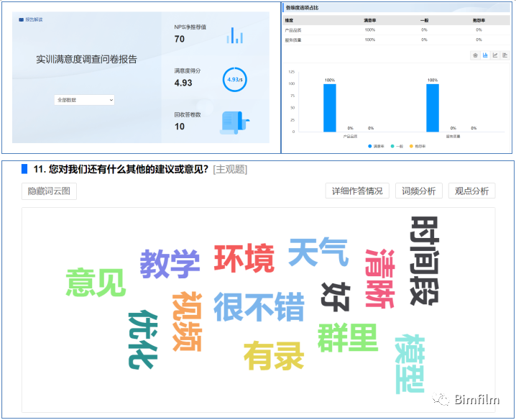Click the blue 产品品质 satisfaction bar
The height and width of the screenshot is (420, 516).
329,108
